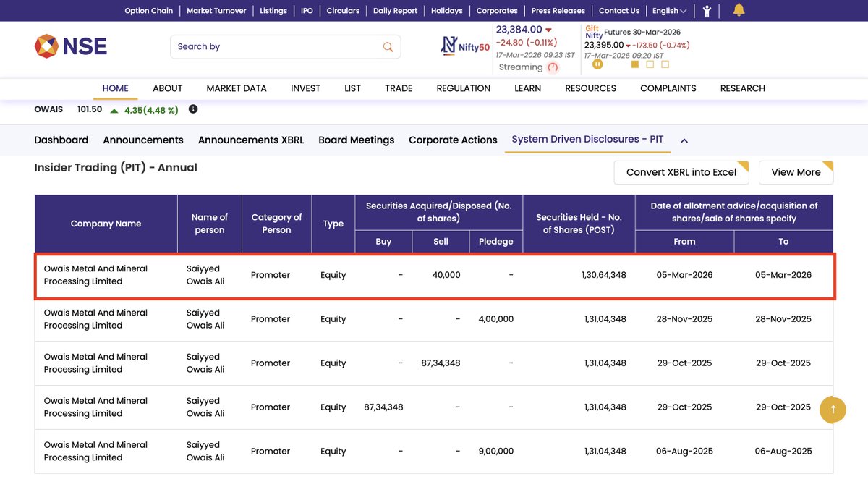Image resolution: width=868 pixels, height=487 pixels.
Task: Click the NSE logo
Action: 71,46
